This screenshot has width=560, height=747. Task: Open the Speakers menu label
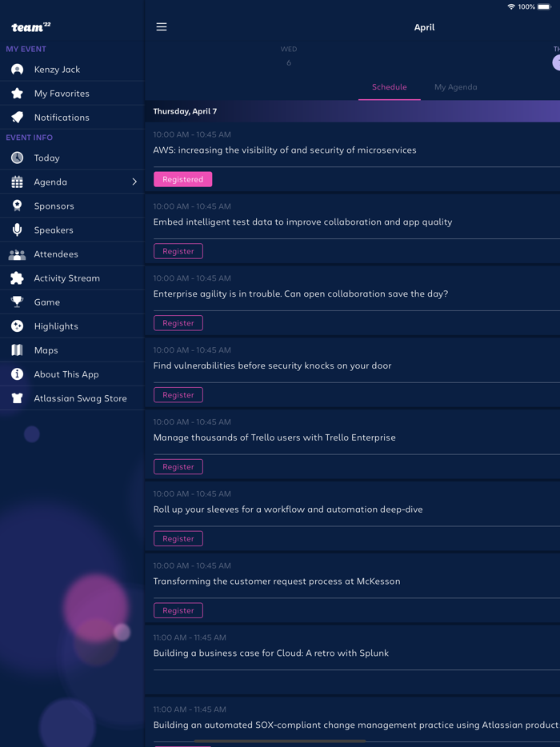tap(54, 230)
